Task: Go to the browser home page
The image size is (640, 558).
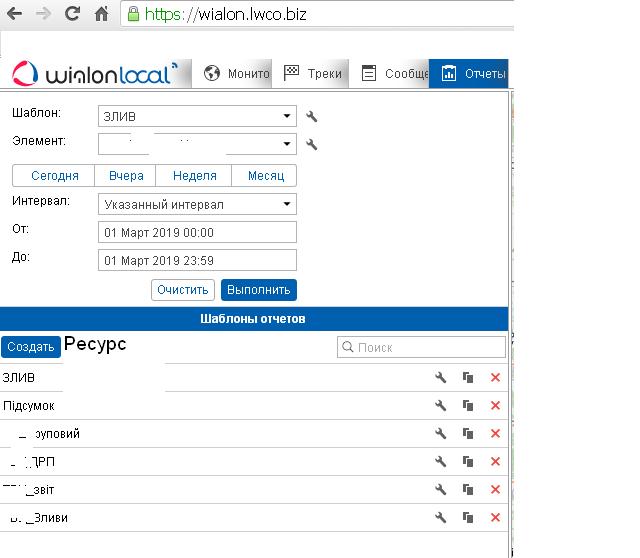Action: click(101, 14)
